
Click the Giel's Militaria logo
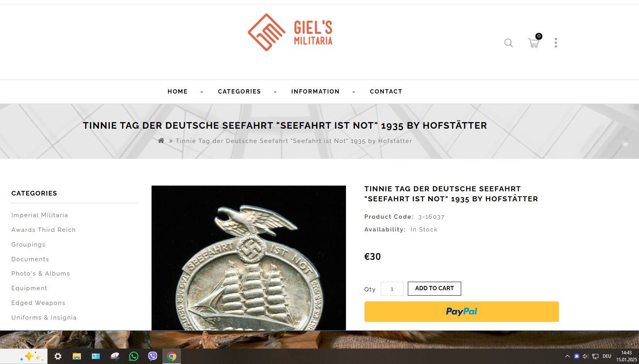(290, 32)
